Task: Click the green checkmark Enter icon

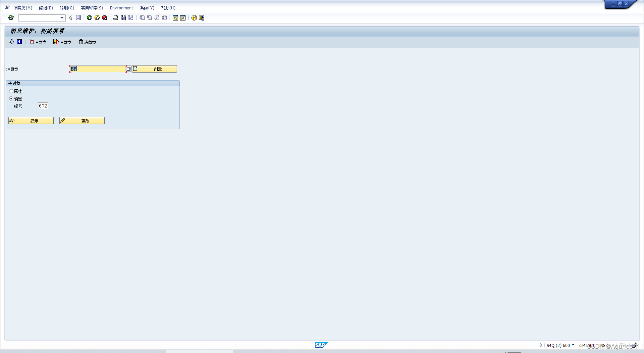Action: tap(11, 18)
